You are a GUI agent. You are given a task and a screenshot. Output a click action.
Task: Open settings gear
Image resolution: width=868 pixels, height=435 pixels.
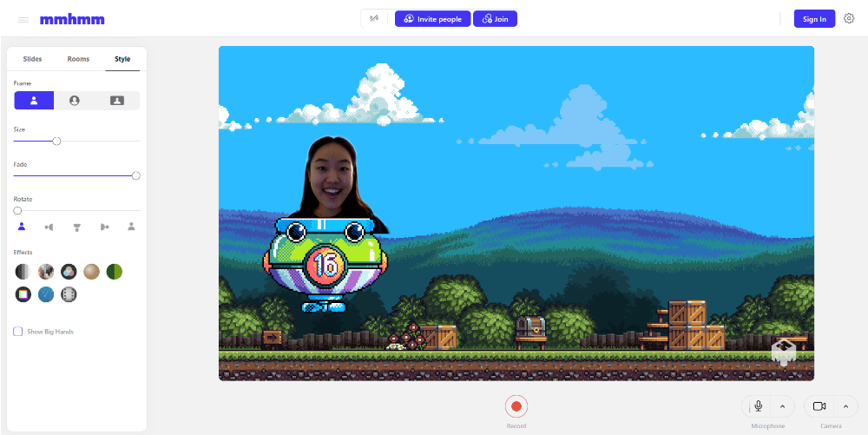(x=849, y=18)
